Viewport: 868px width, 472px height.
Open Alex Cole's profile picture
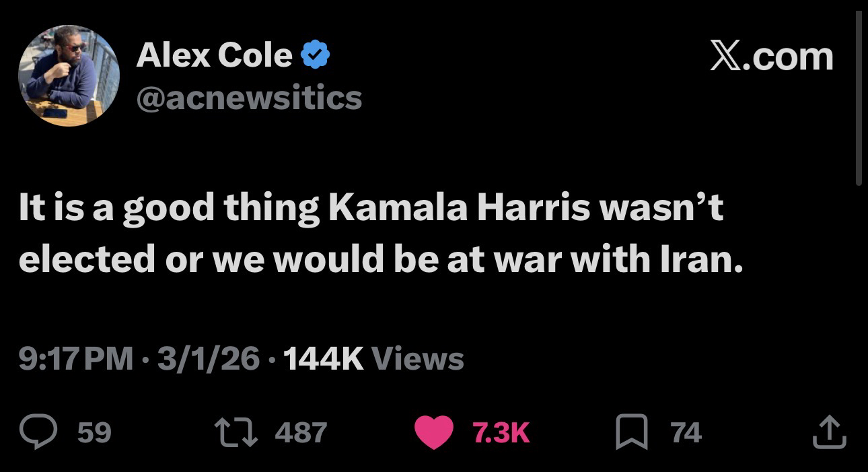coord(69,75)
